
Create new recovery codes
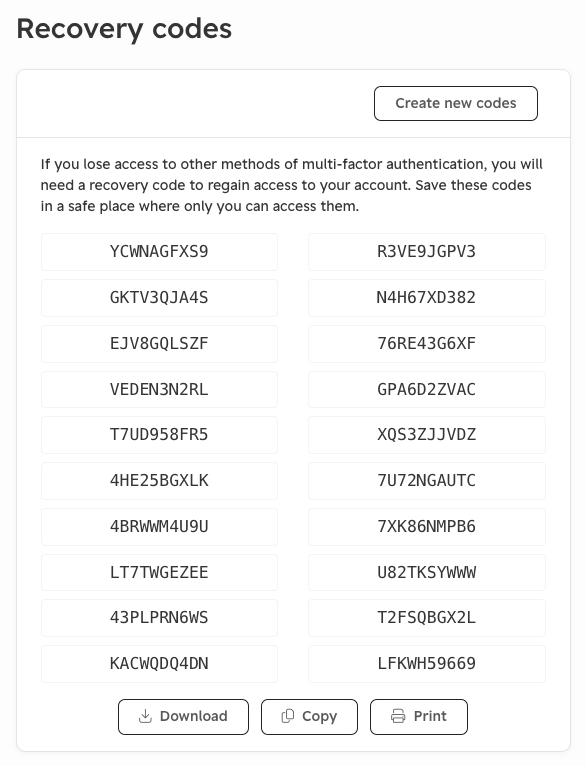pyautogui.click(x=456, y=104)
